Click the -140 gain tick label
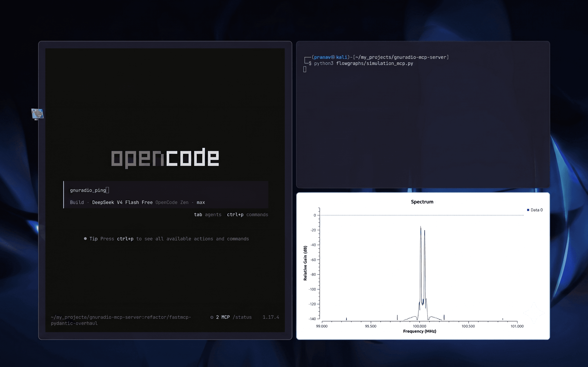The height and width of the screenshot is (367, 588). point(312,319)
